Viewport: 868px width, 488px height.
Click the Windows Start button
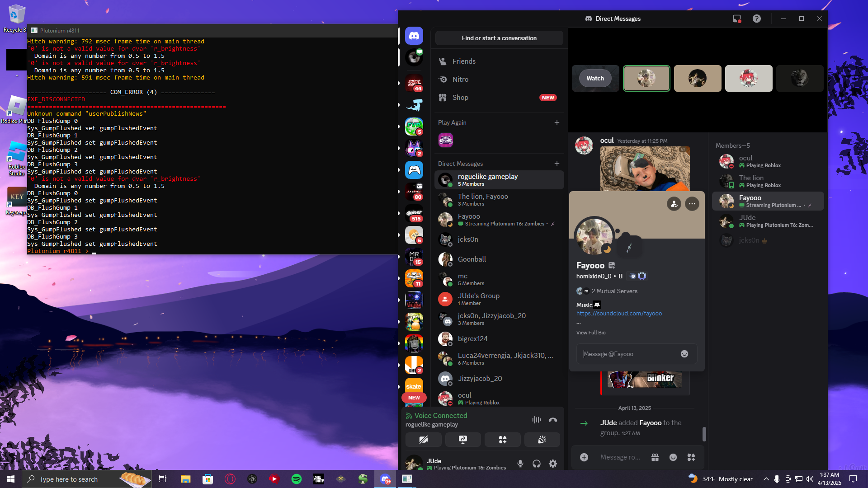click(11, 479)
